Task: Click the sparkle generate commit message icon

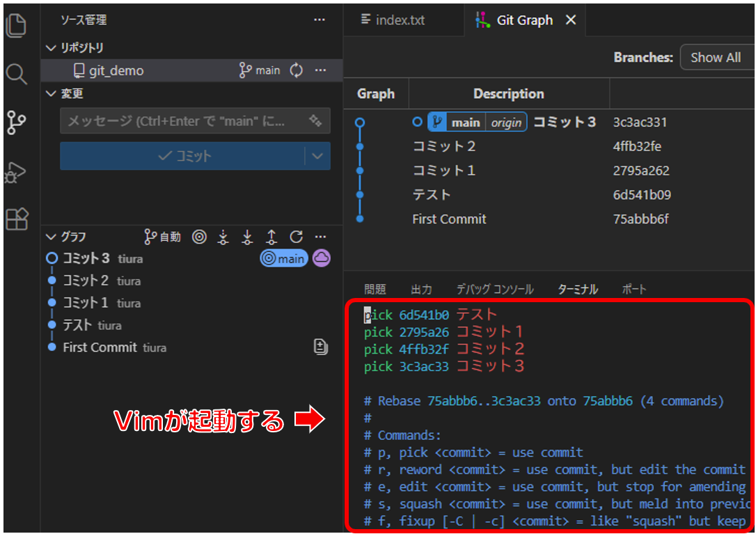Action: 315,120
